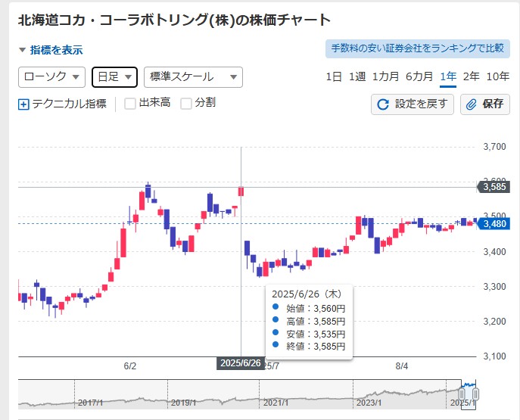Click the 6/2 x-axis date label
Screen dimensions: 520x420
tap(130, 366)
